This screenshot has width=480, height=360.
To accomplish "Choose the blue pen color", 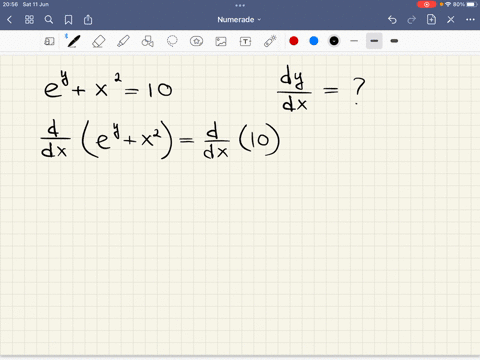I will (x=314, y=41).
